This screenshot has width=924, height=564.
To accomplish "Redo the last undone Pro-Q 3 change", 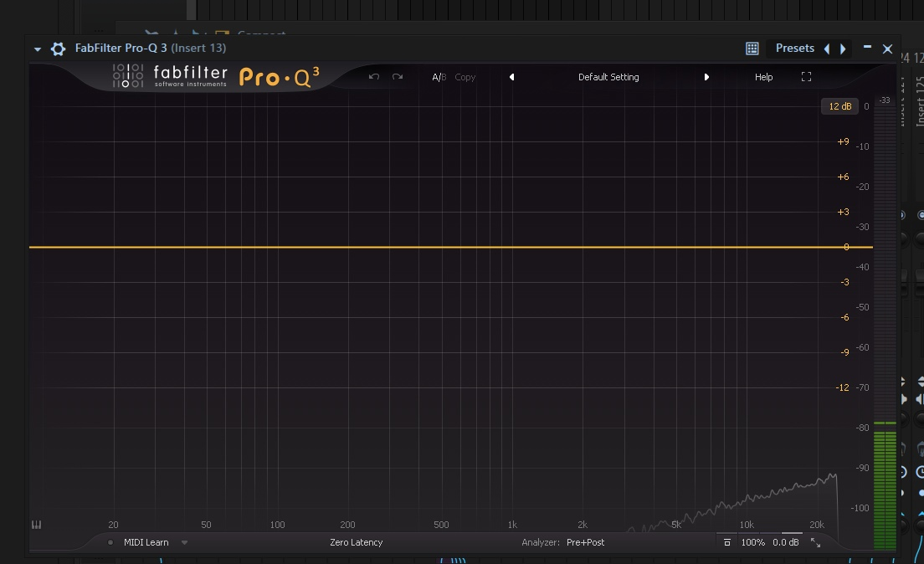I will pyautogui.click(x=398, y=77).
